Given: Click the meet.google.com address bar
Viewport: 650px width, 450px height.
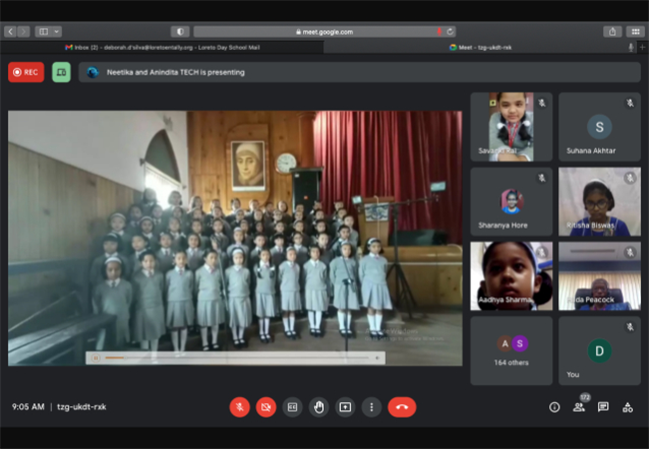Looking at the screenshot, I should coord(325,31).
